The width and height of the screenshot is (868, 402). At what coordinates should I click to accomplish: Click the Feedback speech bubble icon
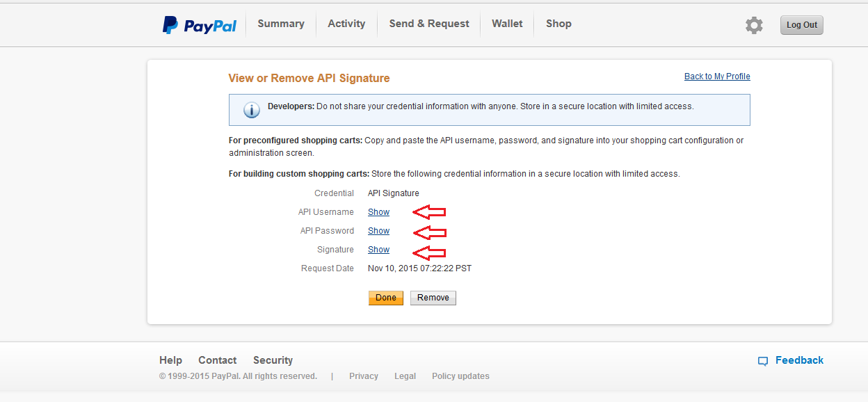(x=763, y=361)
